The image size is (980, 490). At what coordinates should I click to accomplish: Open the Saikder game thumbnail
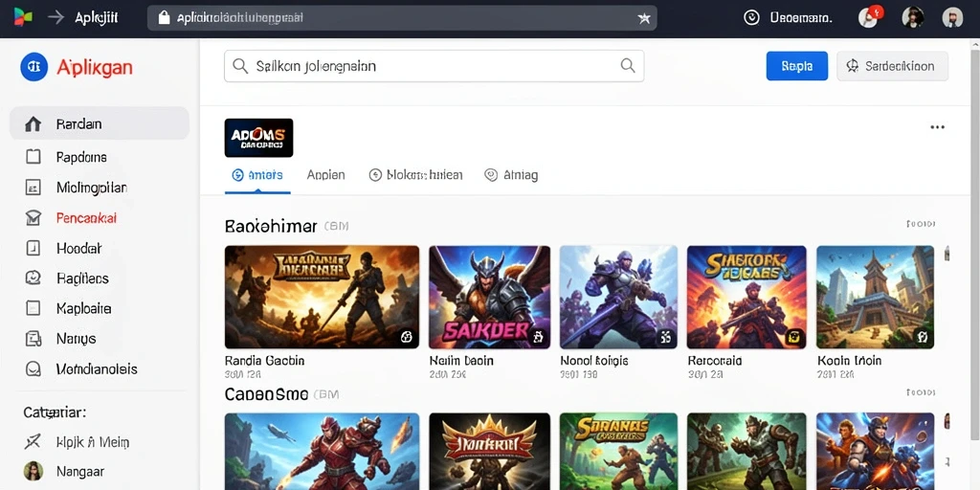(489, 297)
